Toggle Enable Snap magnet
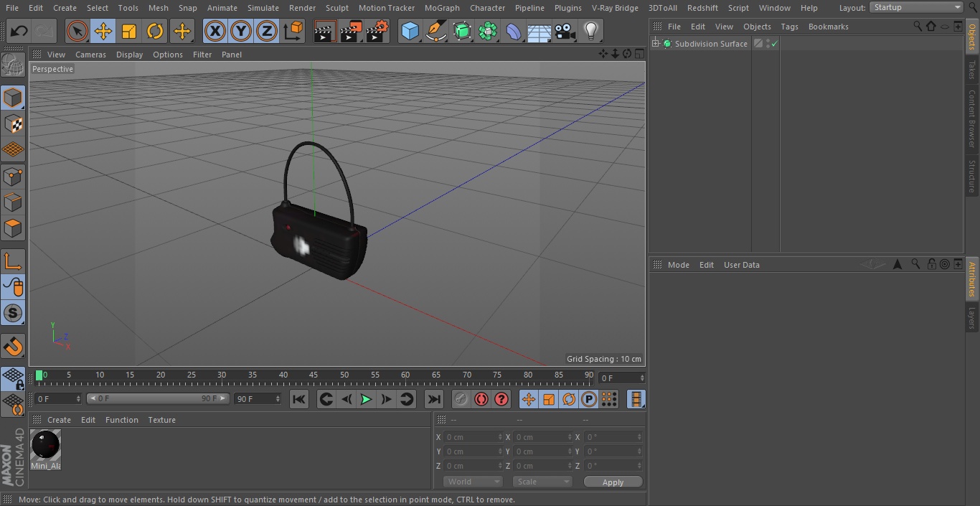 (x=13, y=346)
